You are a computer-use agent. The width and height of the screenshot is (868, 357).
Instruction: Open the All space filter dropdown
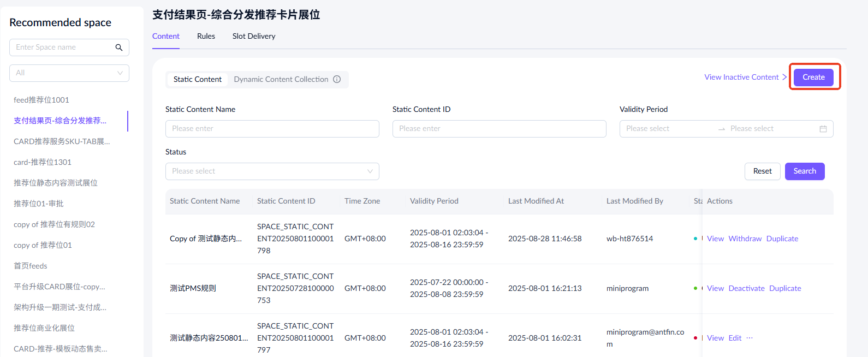tap(69, 73)
